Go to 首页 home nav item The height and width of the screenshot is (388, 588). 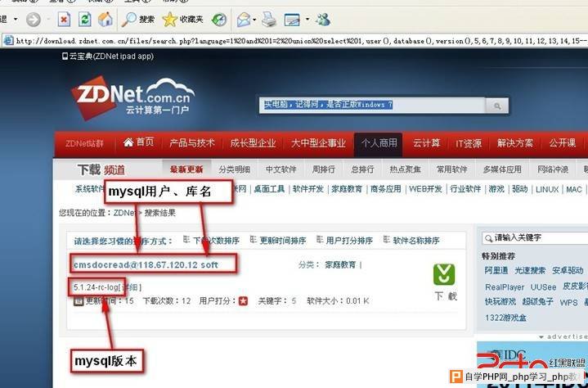click(139, 142)
